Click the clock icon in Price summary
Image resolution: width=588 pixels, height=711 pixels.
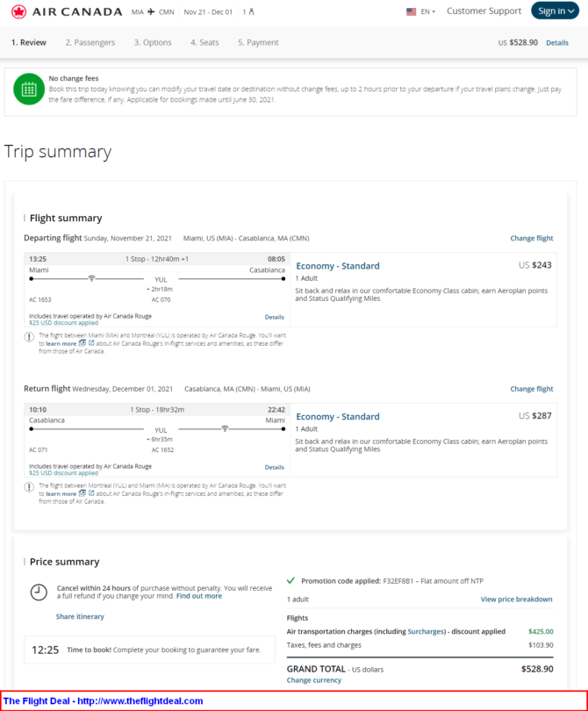[x=39, y=592]
